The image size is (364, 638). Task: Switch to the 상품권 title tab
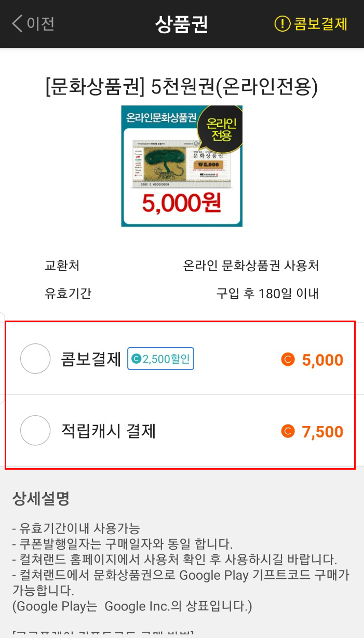point(182,24)
